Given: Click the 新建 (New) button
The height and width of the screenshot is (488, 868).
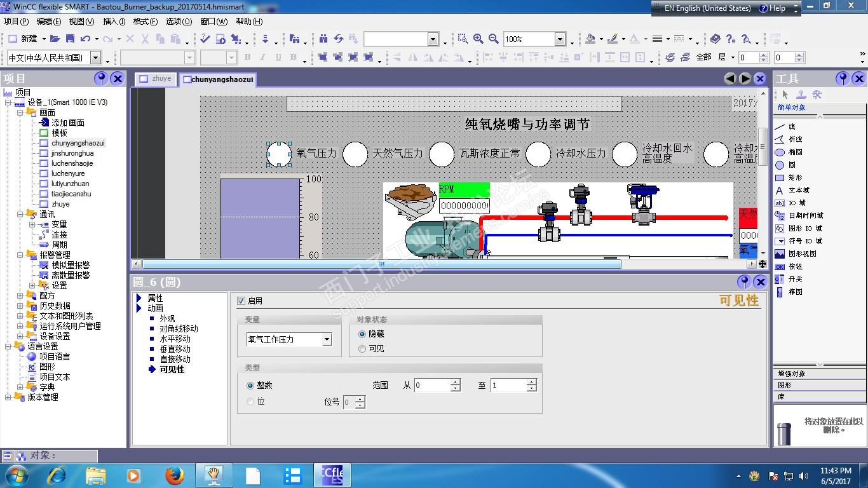Looking at the screenshot, I should tap(23, 39).
